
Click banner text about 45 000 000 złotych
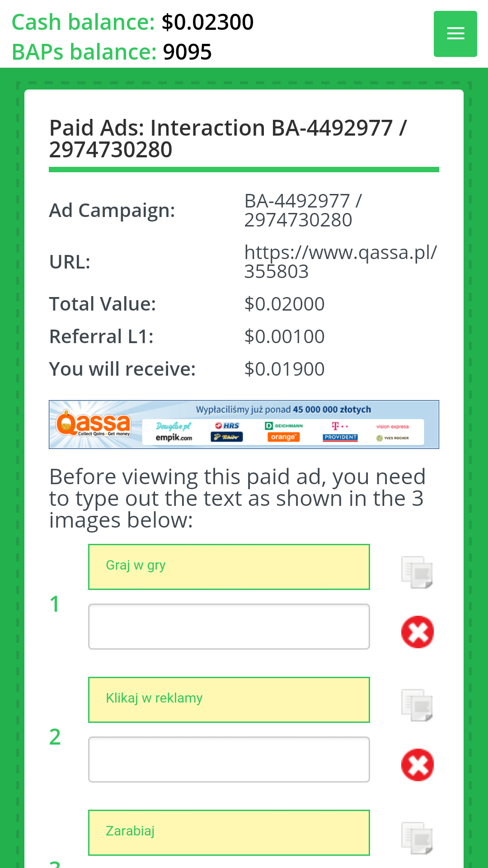pyautogui.click(x=283, y=410)
